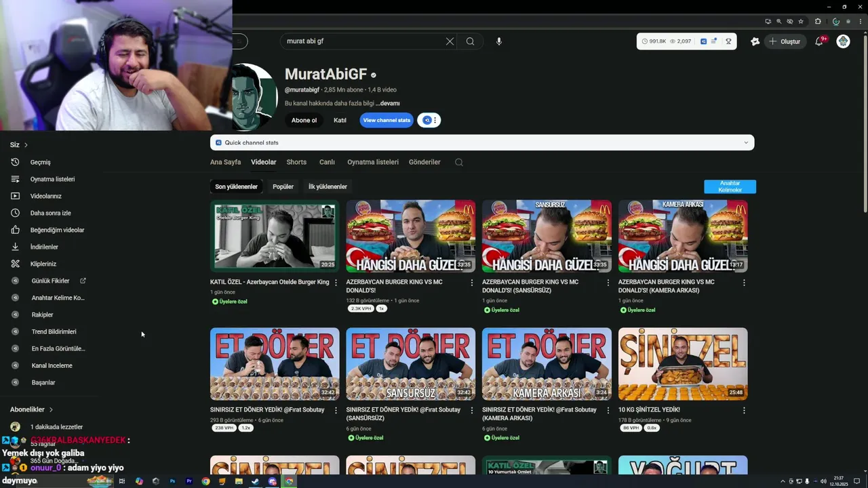The image size is (868, 488).
Task: Click the Katıl join button
Action: [x=340, y=120]
